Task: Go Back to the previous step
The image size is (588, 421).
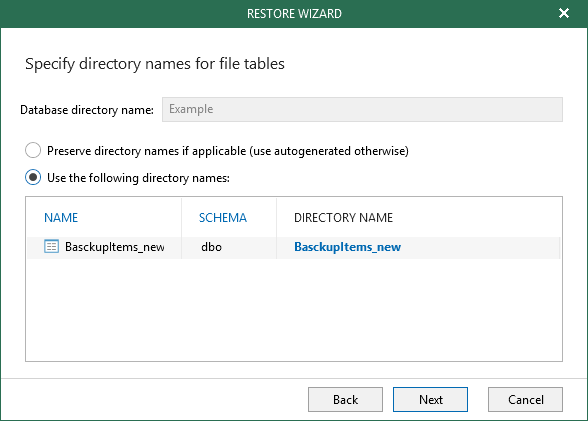Action: [345, 400]
